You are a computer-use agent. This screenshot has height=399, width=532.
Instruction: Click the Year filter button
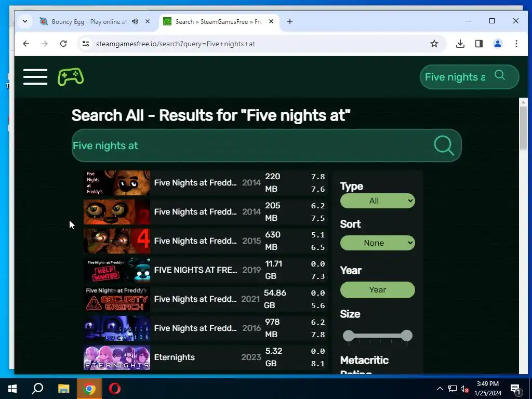[377, 290]
